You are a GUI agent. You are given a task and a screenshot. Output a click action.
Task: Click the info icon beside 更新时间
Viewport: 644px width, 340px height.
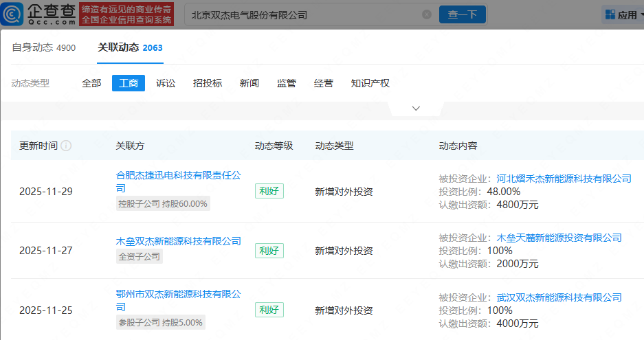[66, 146]
